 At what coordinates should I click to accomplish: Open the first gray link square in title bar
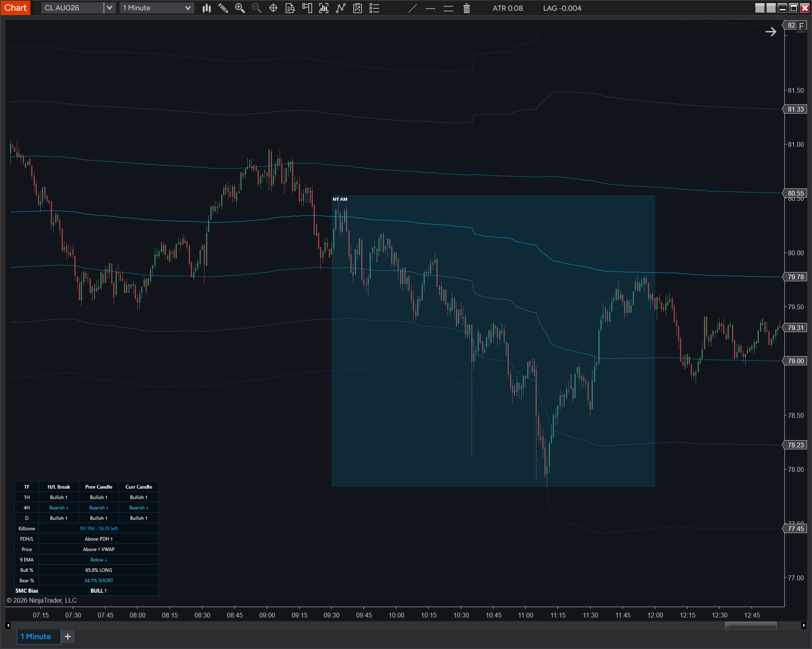pos(760,8)
